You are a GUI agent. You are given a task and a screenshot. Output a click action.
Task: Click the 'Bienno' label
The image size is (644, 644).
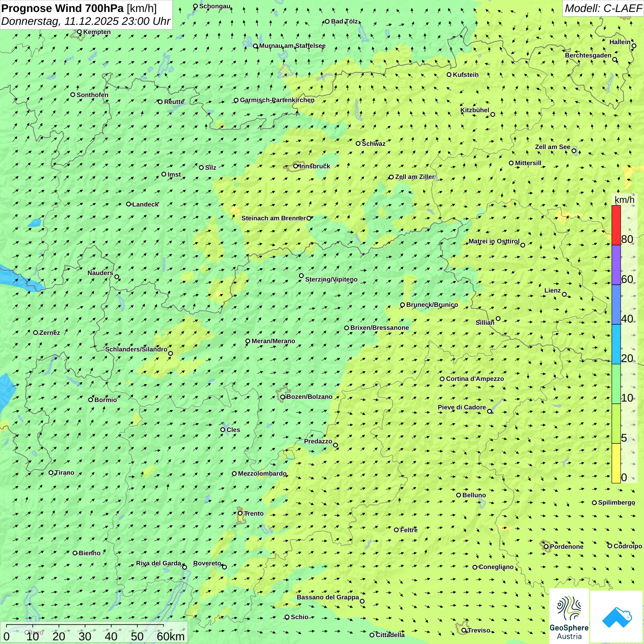pos(89,553)
